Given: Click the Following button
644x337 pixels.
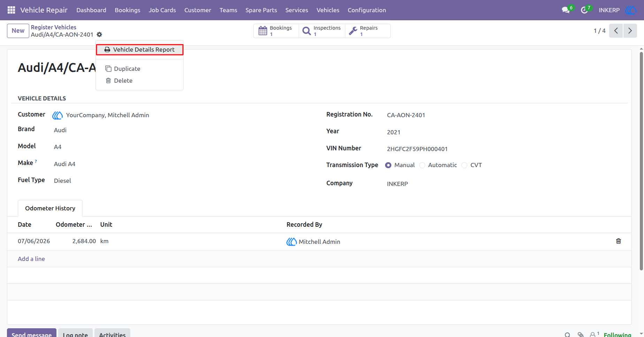Looking at the screenshot, I should [618, 334].
